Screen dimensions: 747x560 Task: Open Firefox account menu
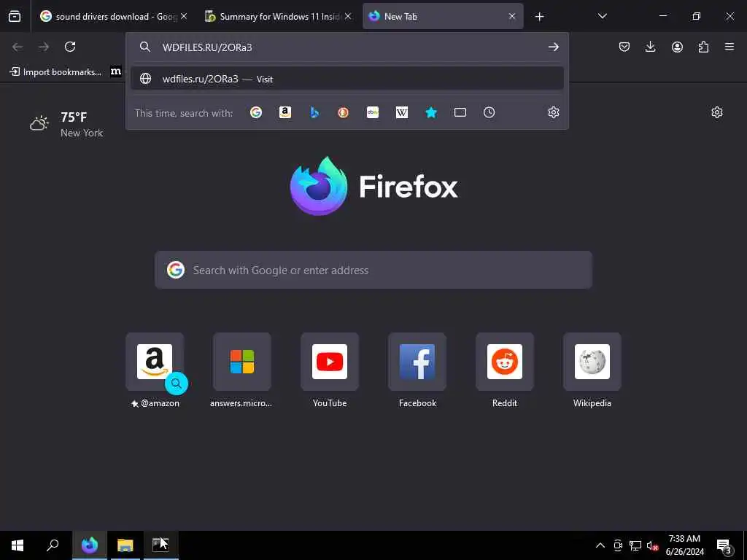coord(677,47)
